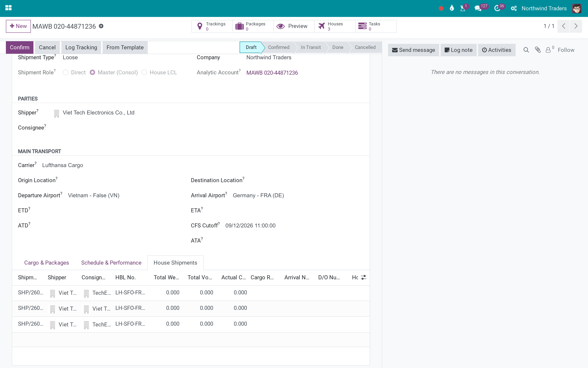The height and width of the screenshot is (368, 588).
Task: Open the Preview eye button
Action: coord(294,26)
